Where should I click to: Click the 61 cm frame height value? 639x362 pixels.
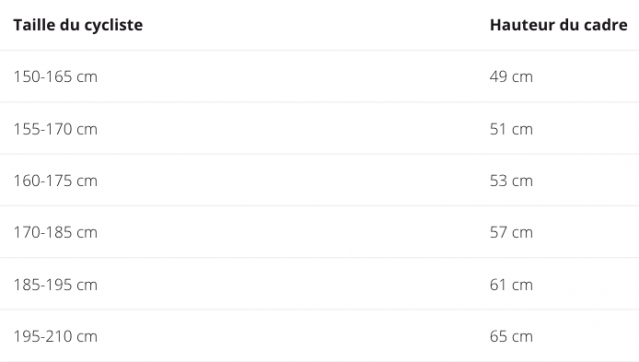coord(511,285)
